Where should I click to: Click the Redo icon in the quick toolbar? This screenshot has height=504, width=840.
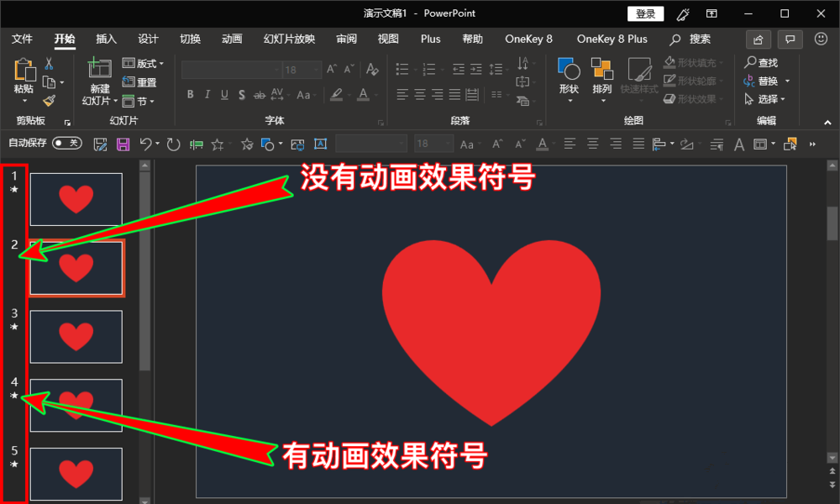[x=172, y=144]
